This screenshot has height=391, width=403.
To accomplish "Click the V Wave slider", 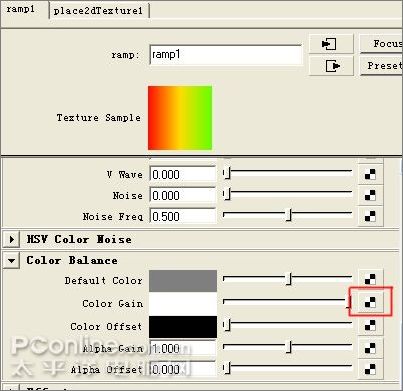I will click(x=287, y=173).
